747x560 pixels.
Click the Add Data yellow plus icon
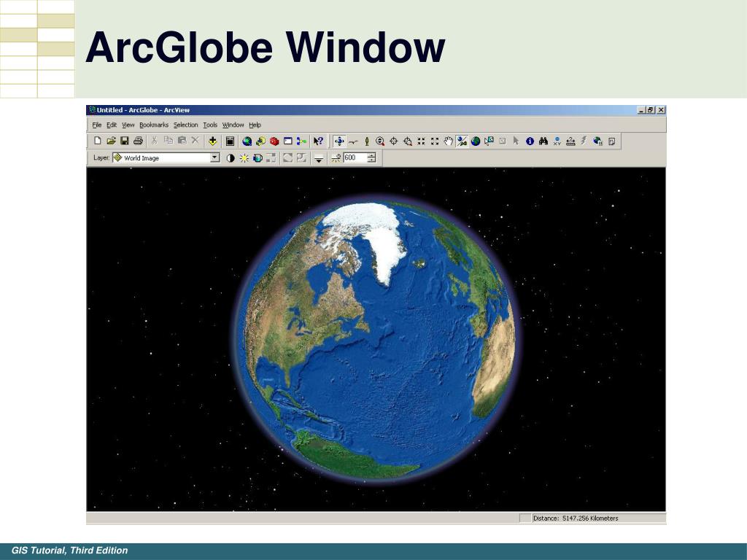pos(212,141)
